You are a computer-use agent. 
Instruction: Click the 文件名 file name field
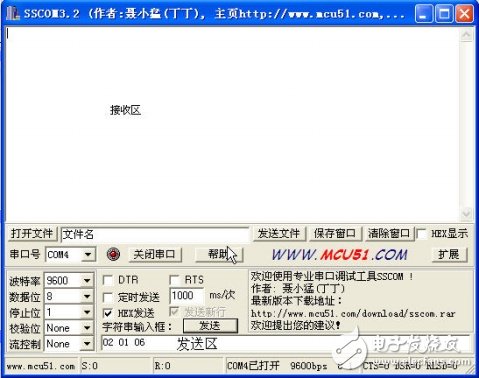tap(155, 234)
